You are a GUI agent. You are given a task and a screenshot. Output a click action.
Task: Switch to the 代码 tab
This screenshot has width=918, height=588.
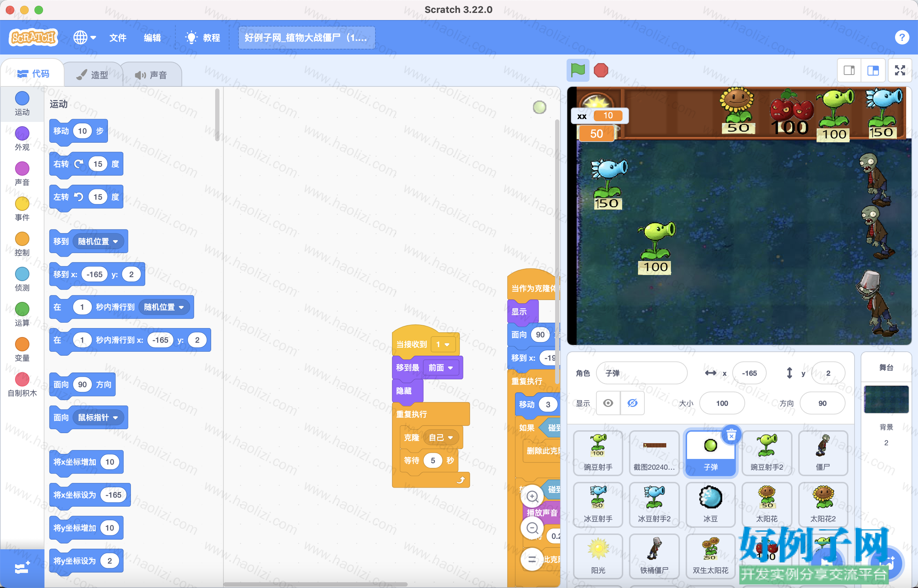tap(33, 73)
